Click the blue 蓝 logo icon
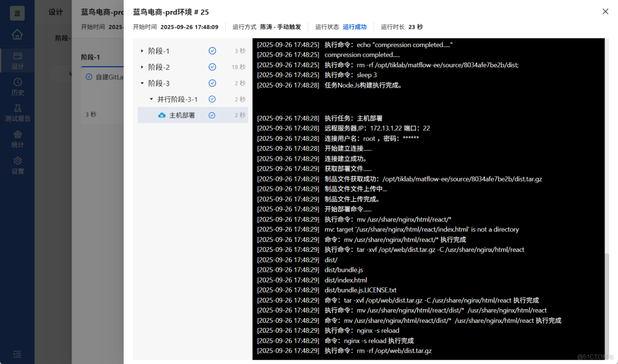The height and width of the screenshot is (364, 618). 17,13
